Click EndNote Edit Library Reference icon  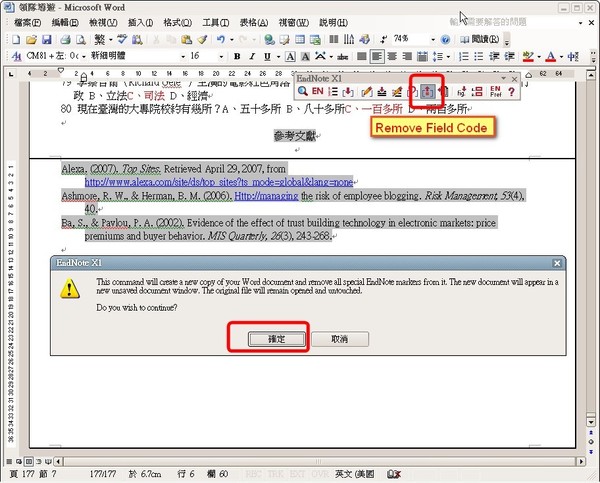[397, 91]
